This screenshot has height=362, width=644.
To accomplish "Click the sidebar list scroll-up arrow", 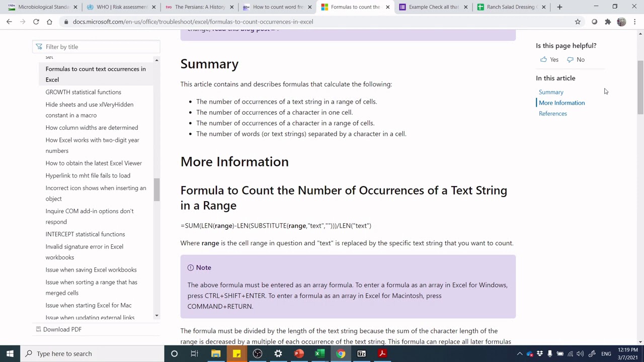I will click(x=156, y=60).
